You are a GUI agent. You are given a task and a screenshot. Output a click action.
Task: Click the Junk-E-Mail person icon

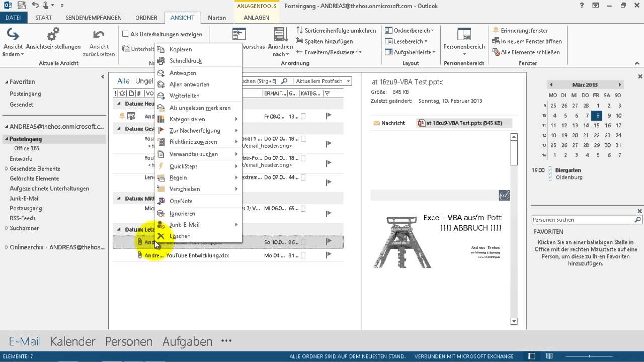click(x=161, y=225)
